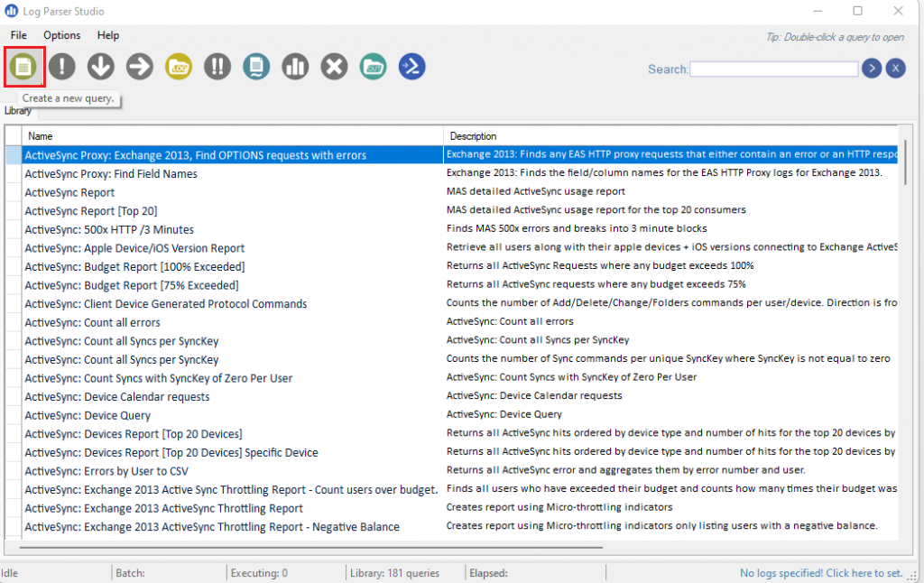
Task: Select 'ActiveSync Proxy: Exchange 2013, Find OPTIONS requests with errors'
Action: click(196, 155)
